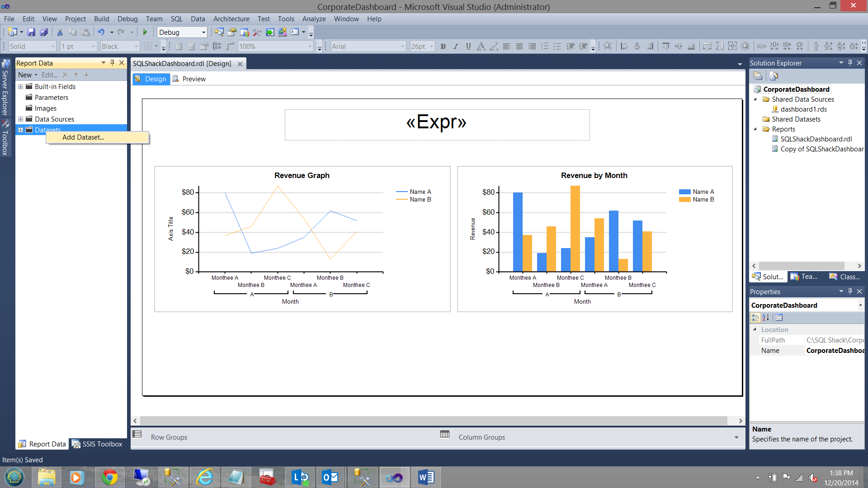Choose Add Dataset... from context menu

[83, 137]
